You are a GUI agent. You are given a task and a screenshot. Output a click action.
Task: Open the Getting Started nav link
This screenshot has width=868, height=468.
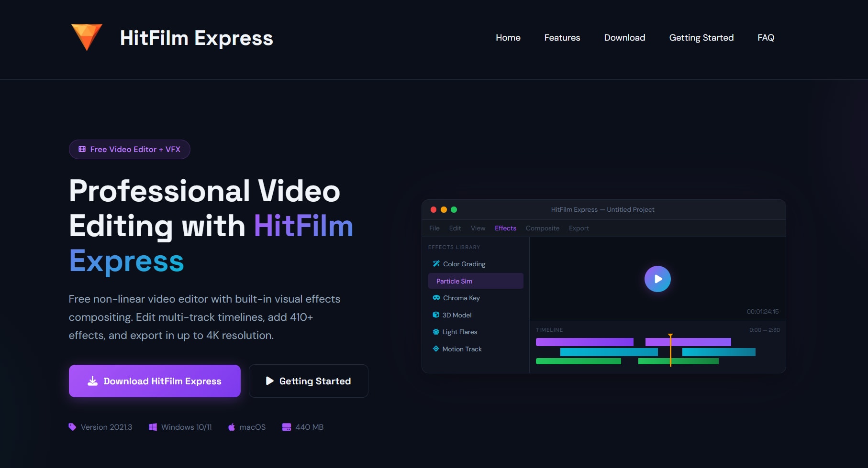pyautogui.click(x=701, y=37)
